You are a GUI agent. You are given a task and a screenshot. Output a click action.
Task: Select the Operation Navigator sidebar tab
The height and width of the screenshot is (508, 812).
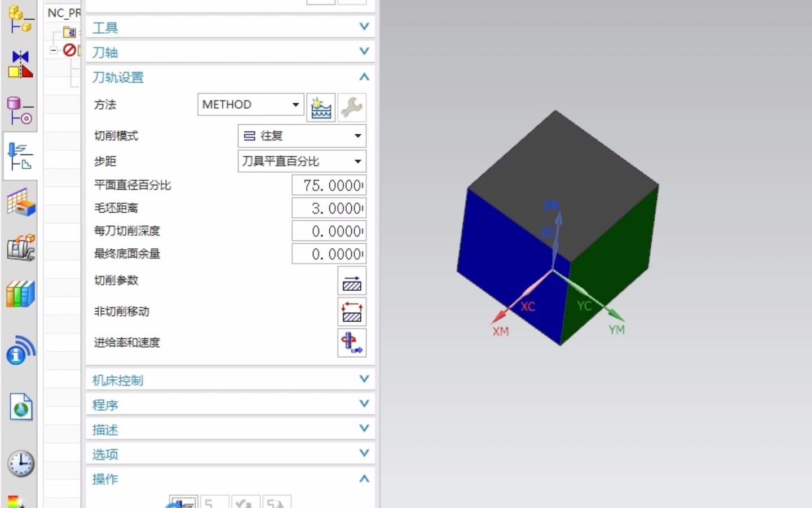tap(20, 156)
